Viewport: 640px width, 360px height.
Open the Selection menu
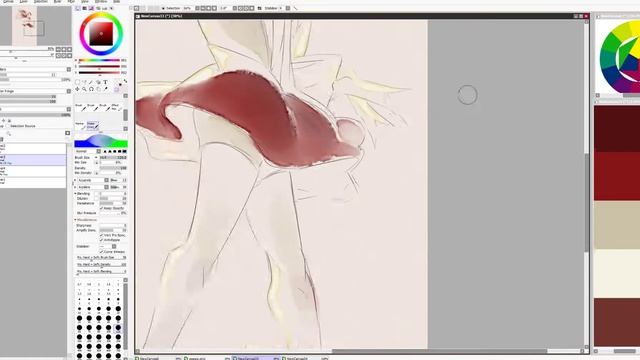pyautogui.click(x=40, y=2)
